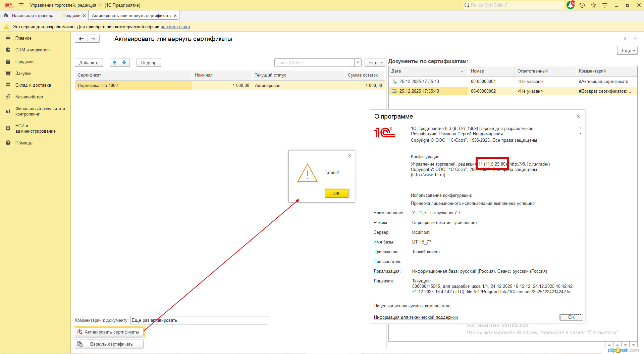Move certificate row down with blue arrow
This screenshot has height=354, width=644.
tap(124, 62)
